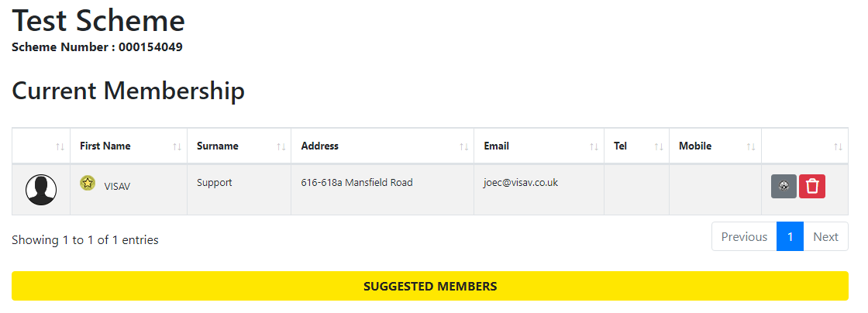Click the red delete trash icon

pos(812,186)
